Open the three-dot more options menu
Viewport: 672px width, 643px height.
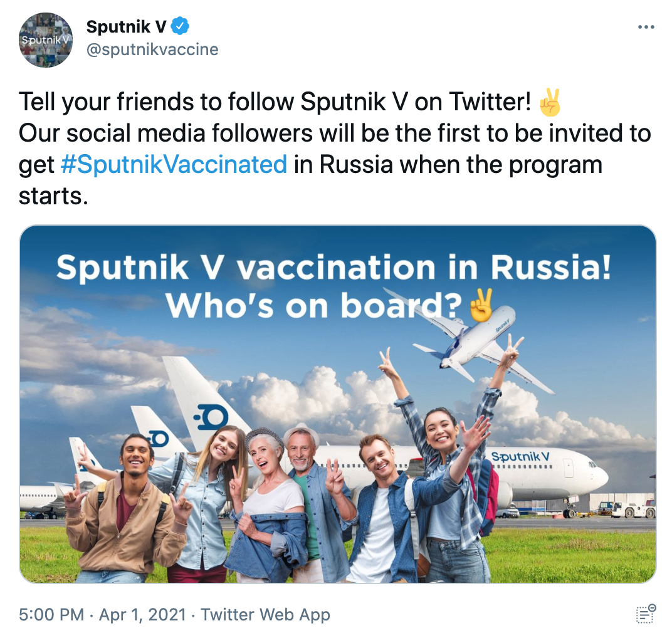pyautogui.click(x=646, y=27)
